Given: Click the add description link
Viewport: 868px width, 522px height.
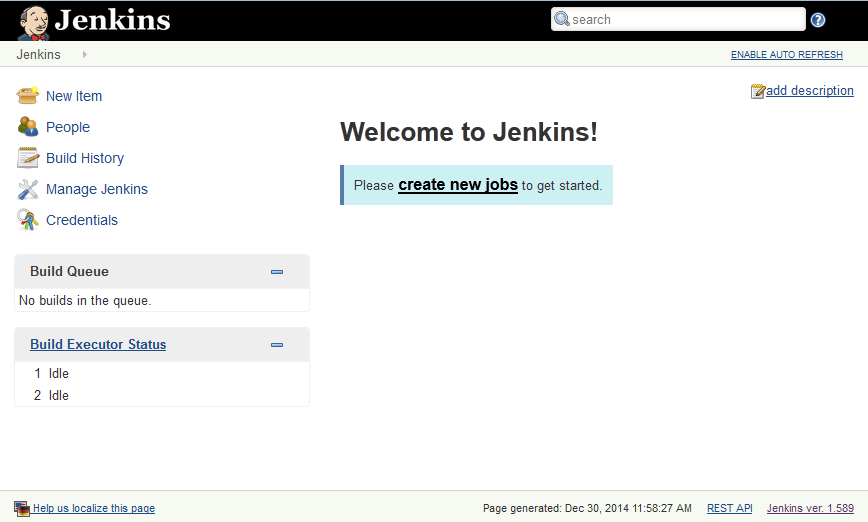Looking at the screenshot, I should tap(809, 90).
